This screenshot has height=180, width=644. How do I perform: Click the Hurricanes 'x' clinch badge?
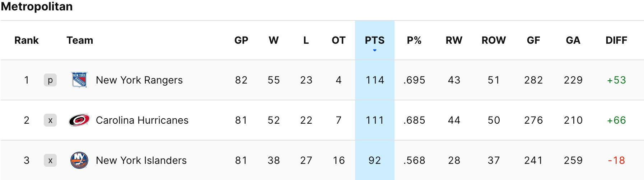pos(50,120)
